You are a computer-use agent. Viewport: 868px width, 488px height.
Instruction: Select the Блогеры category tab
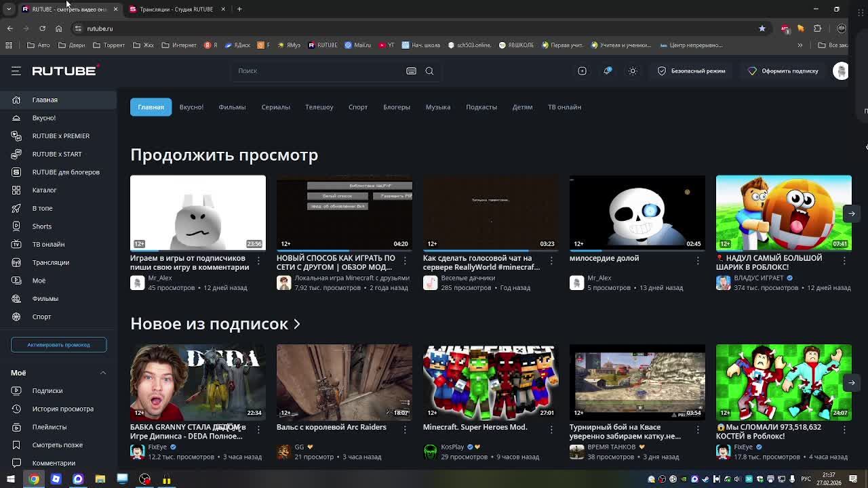coord(397,107)
